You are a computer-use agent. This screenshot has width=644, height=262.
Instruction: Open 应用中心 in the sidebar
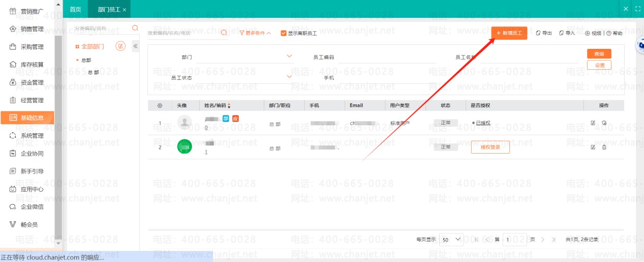[27, 189]
